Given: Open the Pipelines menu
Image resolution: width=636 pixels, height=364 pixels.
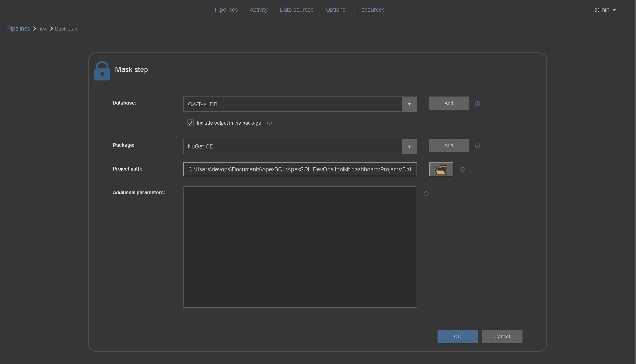Looking at the screenshot, I should (x=226, y=10).
